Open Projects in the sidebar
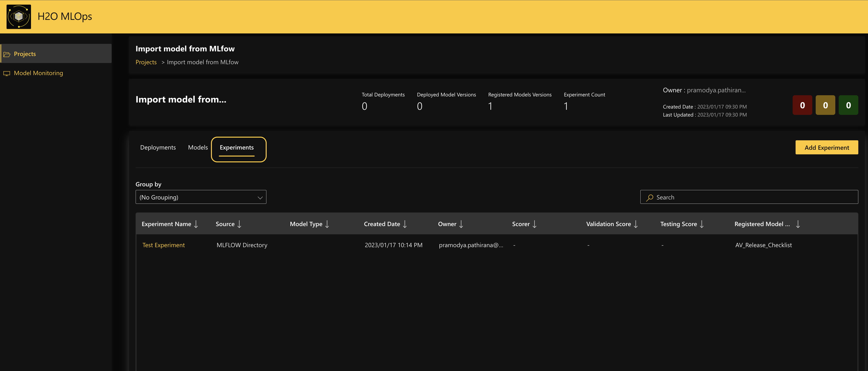Image resolution: width=868 pixels, height=371 pixels. coord(56,54)
